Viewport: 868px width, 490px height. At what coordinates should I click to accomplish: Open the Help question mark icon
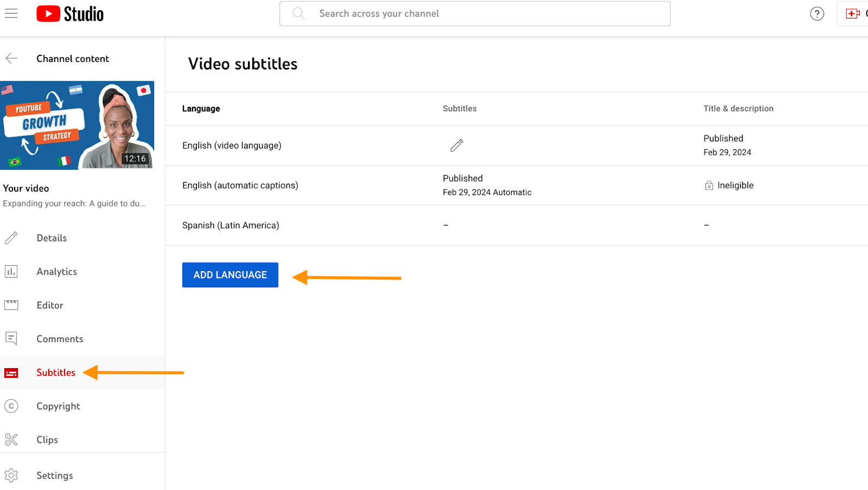[x=816, y=14]
